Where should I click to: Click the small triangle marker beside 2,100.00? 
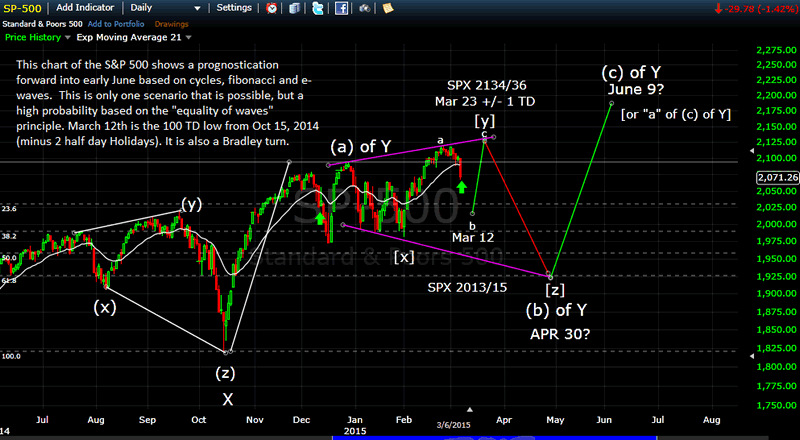[751, 151]
